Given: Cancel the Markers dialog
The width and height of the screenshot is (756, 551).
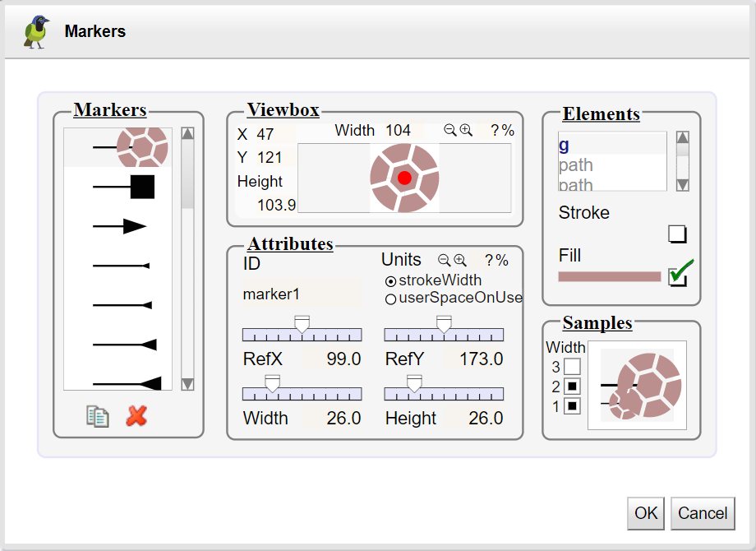Looking at the screenshot, I should click(x=703, y=513).
